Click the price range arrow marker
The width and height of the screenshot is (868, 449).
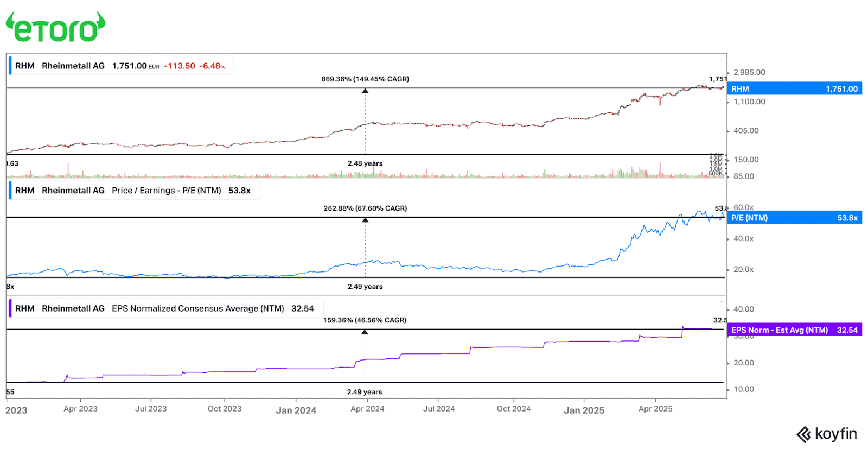365,91
